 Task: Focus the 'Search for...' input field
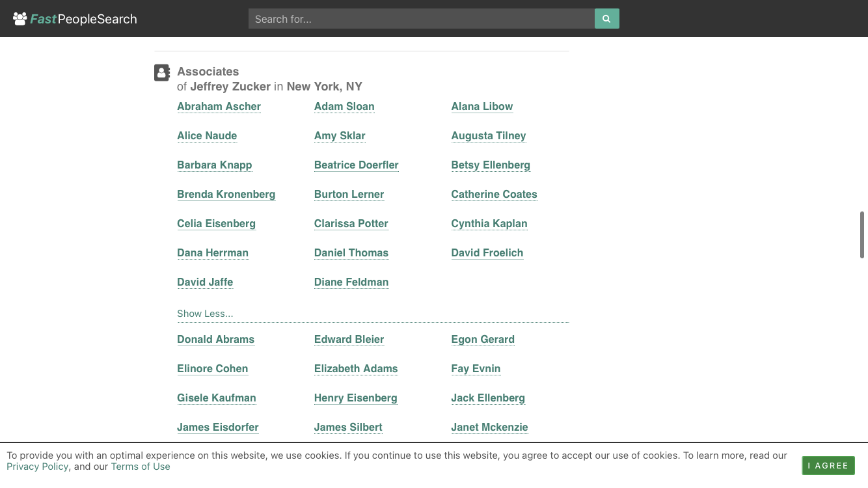tap(422, 19)
